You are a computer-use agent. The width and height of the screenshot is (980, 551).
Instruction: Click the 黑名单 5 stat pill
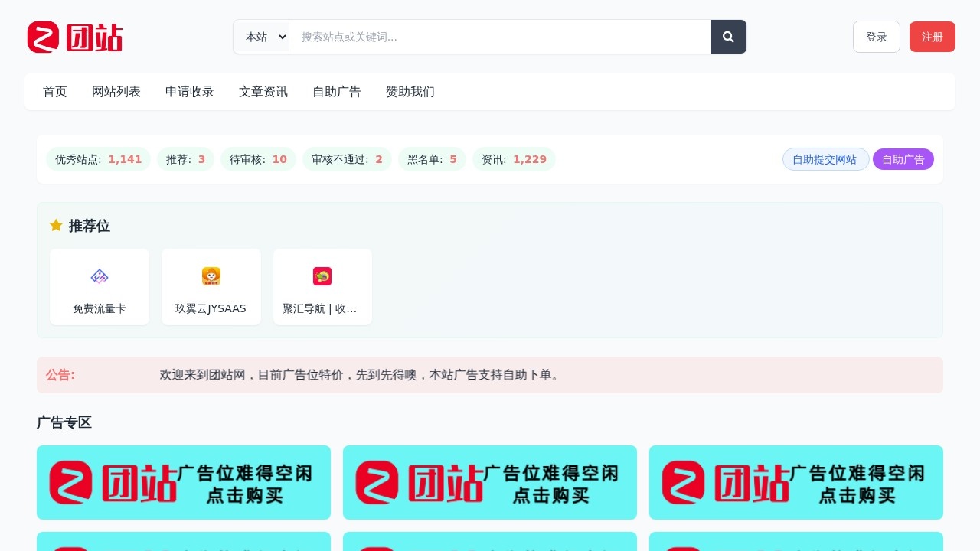[432, 159]
